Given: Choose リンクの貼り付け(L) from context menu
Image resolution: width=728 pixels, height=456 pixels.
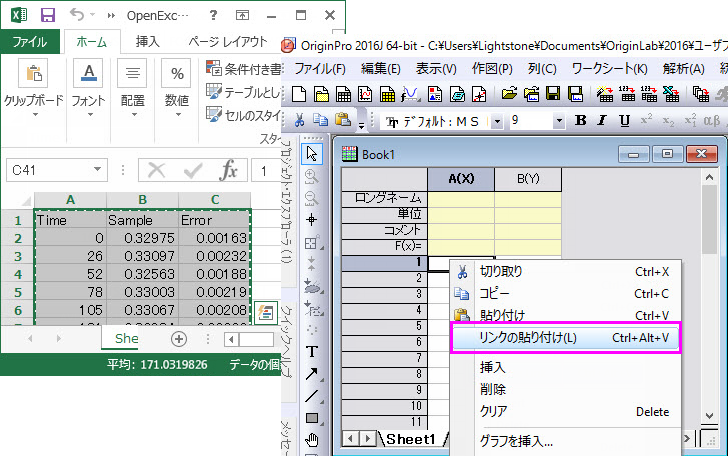Looking at the screenshot, I should coord(565,338).
